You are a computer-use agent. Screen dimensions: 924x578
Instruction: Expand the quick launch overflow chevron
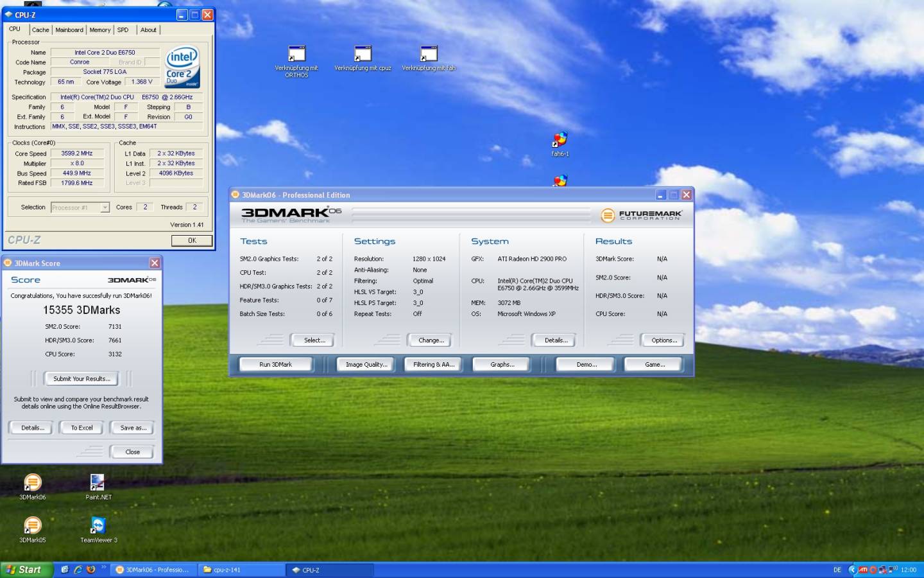[103, 566]
